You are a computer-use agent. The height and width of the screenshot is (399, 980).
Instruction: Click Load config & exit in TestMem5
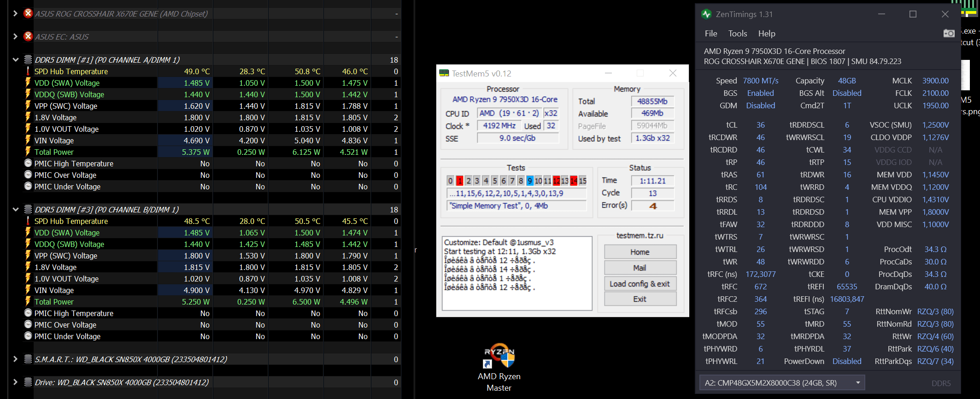[x=640, y=284]
